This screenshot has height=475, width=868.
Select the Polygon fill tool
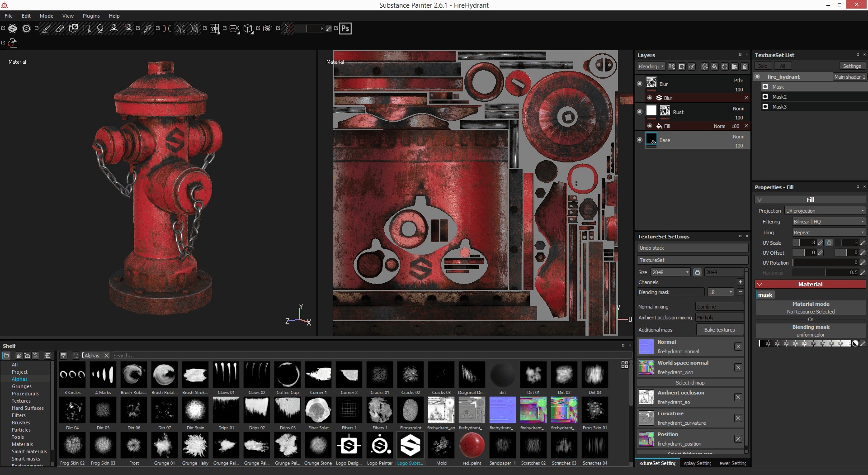(87, 28)
